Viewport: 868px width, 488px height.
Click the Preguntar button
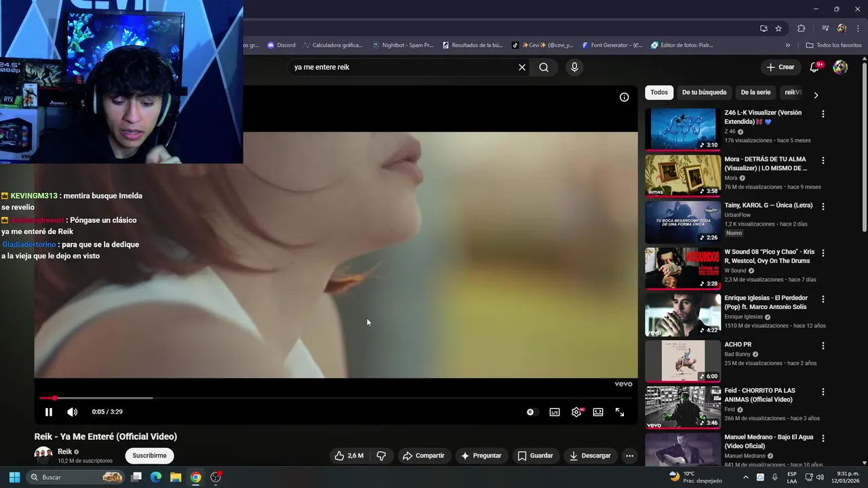[481, 455]
